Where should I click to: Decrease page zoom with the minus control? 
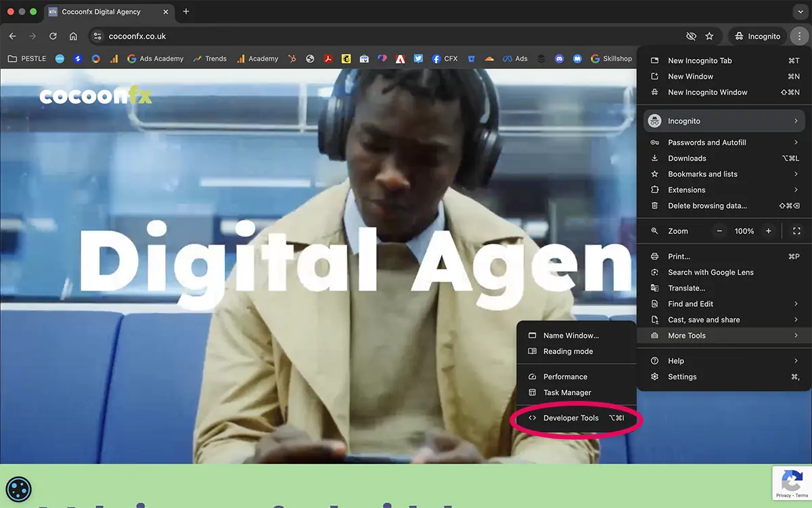click(x=720, y=231)
